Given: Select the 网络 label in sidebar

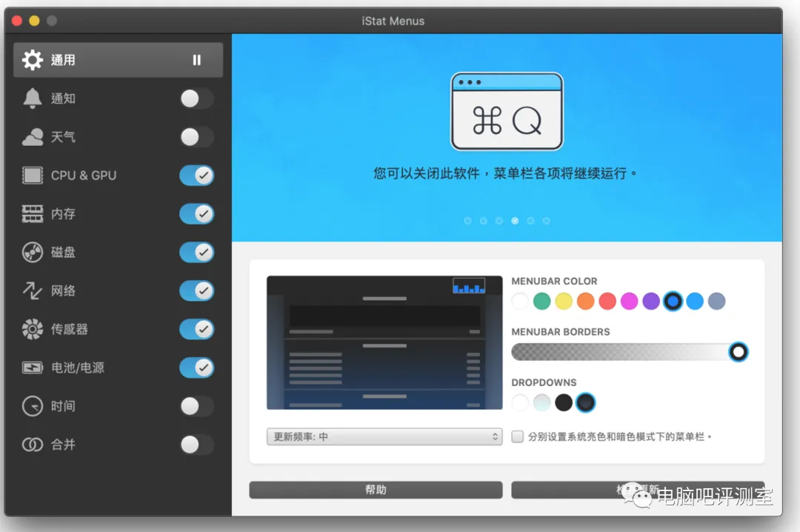Looking at the screenshot, I should [63, 290].
